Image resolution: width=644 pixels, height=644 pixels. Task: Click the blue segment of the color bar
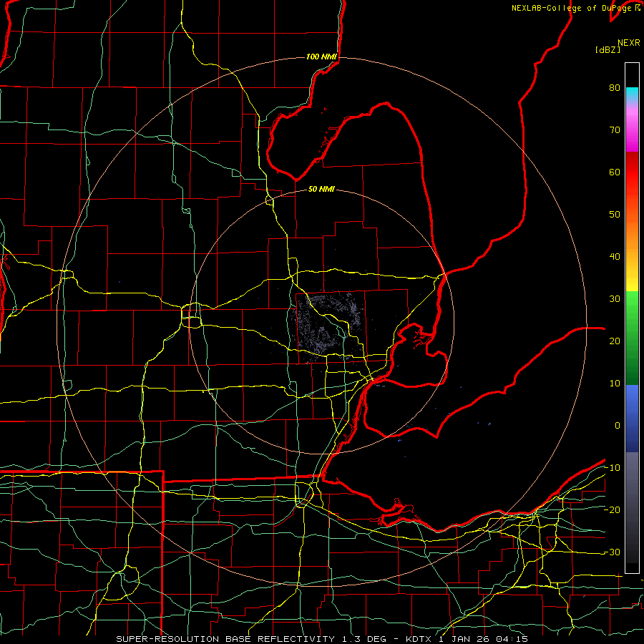(x=632, y=418)
